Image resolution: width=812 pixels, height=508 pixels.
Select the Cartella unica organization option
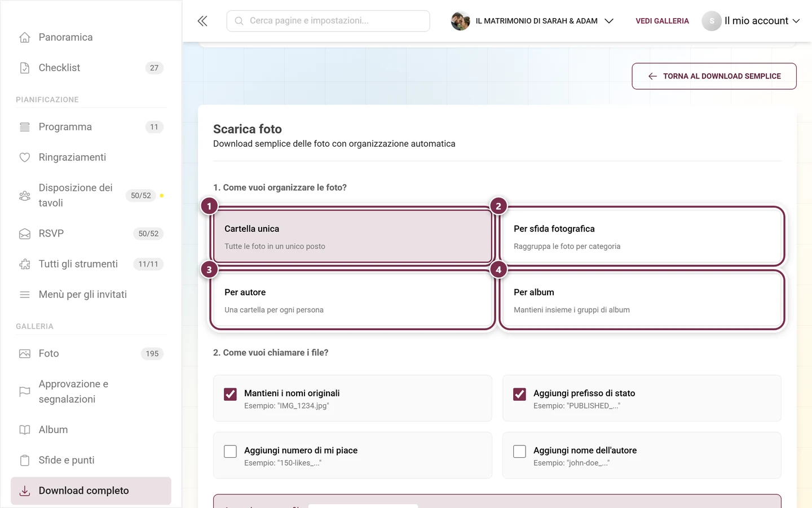click(x=352, y=237)
